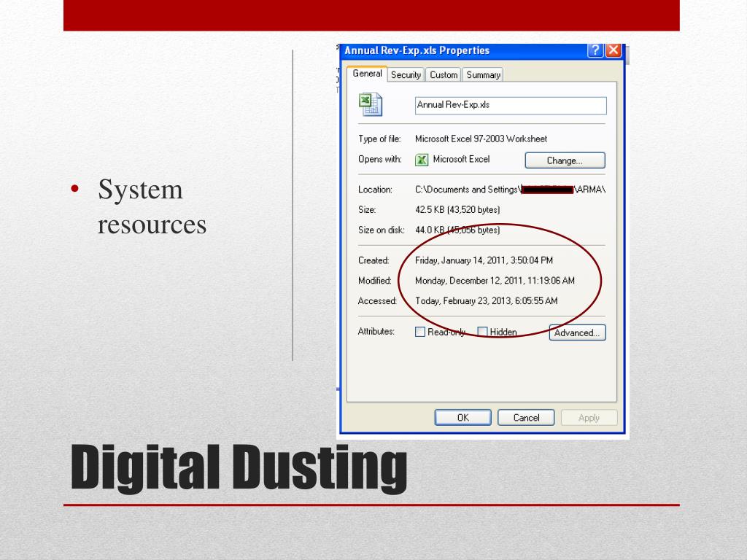The image size is (747, 560).
Task: Close the Annual Rev-Exp.xls Properties dialog
Action: click(614, 50)
